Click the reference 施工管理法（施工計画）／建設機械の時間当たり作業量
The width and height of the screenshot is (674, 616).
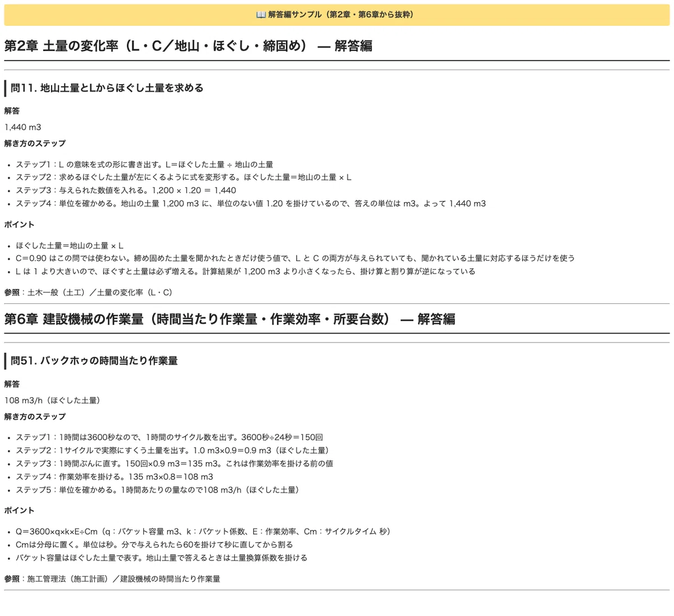[x=124, y=579]
